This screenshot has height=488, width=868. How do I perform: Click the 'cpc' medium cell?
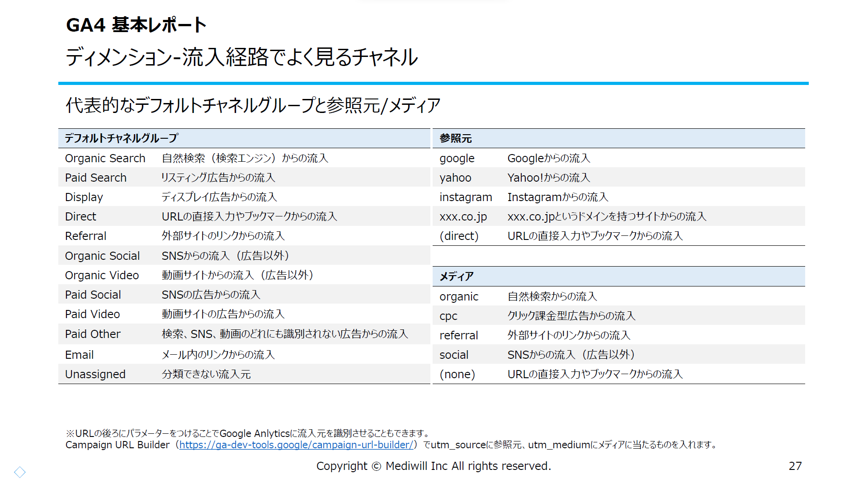click(x=448, y=316)
